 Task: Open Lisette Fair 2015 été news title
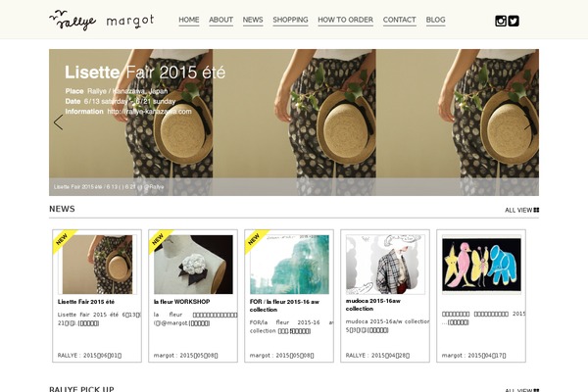coord(86,302)
